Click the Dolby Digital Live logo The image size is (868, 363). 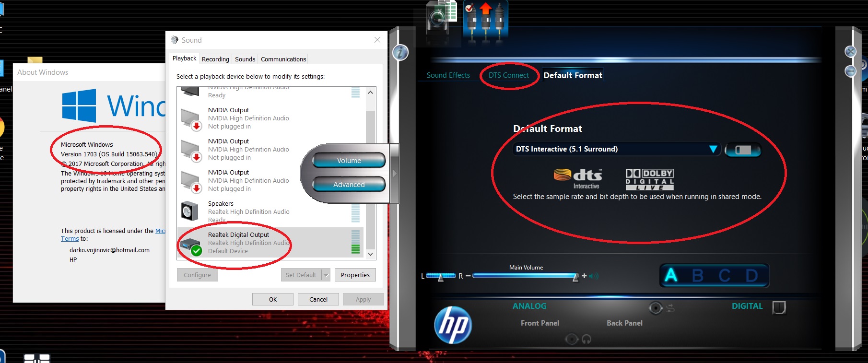(x=649, y=179)
